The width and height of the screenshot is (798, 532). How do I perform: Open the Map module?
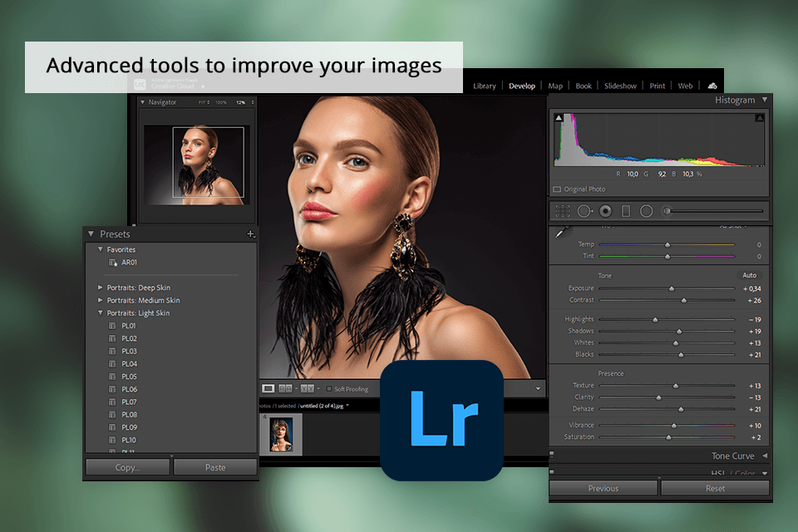click(x=555, y=86)
